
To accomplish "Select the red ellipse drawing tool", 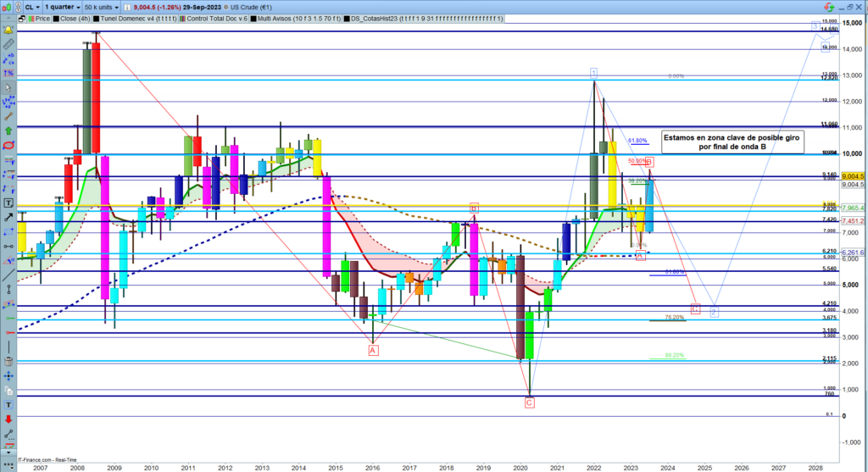I will [8, 145].
